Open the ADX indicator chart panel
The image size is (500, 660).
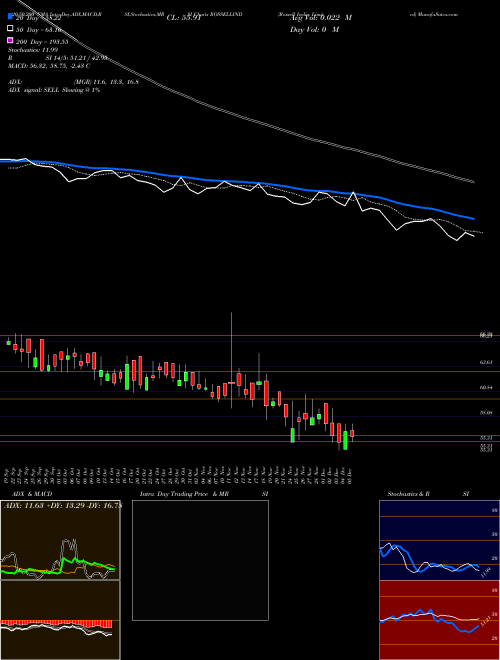[x=60, y=540]
